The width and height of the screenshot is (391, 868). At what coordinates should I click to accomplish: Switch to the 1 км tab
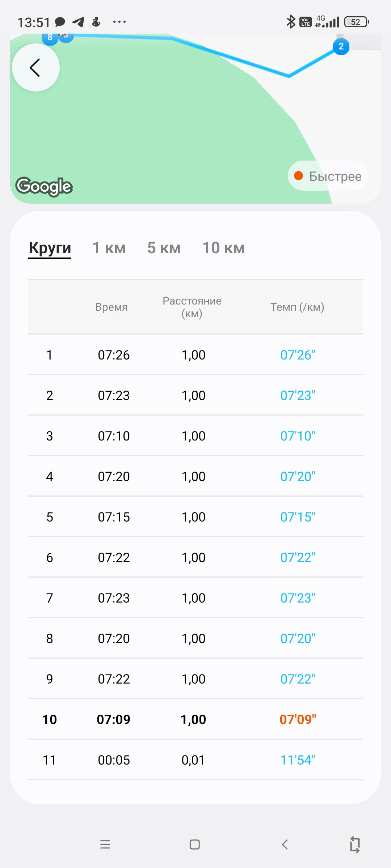[x=109, y=248]
